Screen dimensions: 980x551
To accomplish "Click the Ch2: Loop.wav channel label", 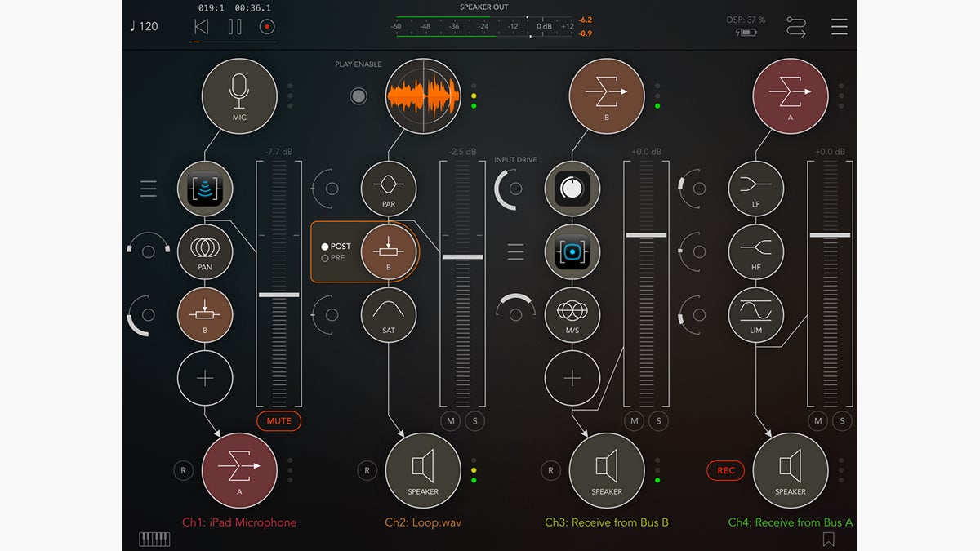I will coord(422,522).
